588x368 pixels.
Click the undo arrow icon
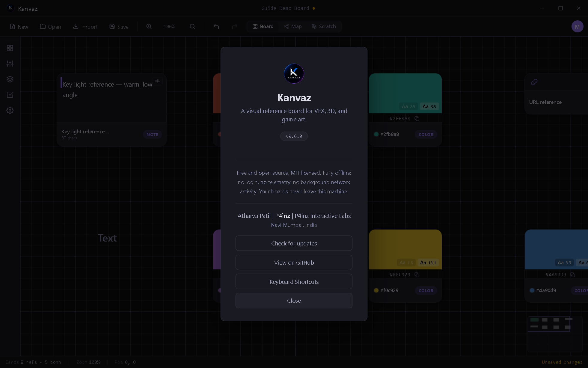coord(216,27)
